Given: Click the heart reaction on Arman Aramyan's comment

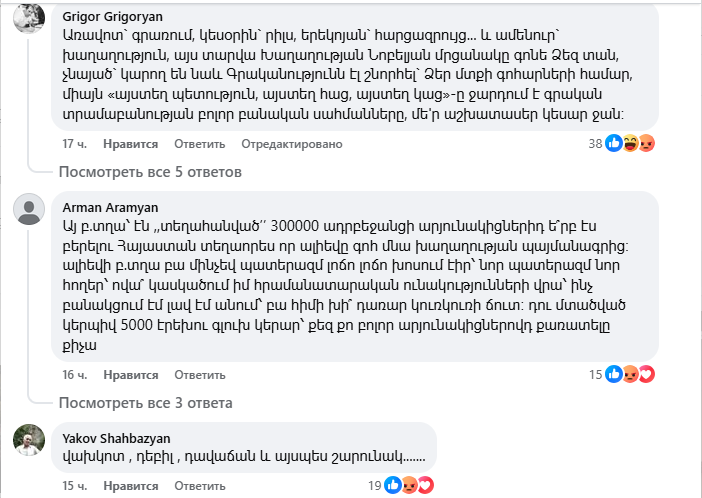Looking at the screenshot, I should coord(646,374).
